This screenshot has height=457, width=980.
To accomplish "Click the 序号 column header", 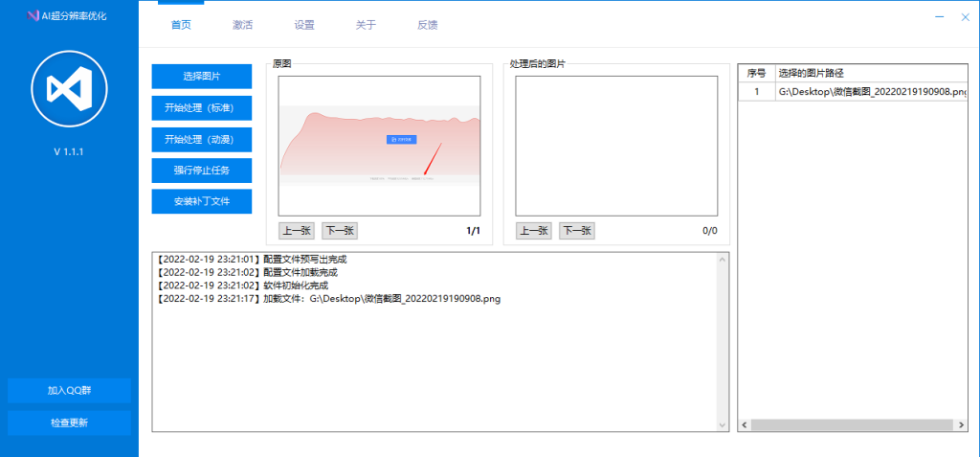I will pyautogui.click(x=757, y=73).
